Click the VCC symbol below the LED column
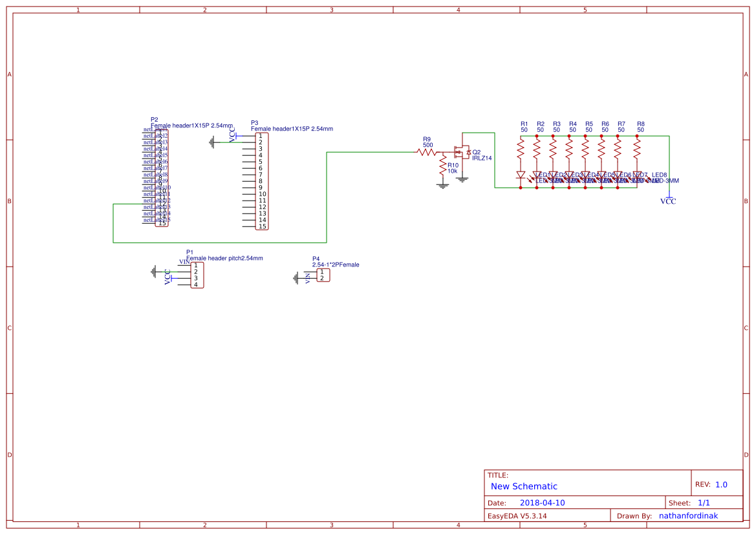This screenshot has height=535, width=756. click(x=668, y=199)
